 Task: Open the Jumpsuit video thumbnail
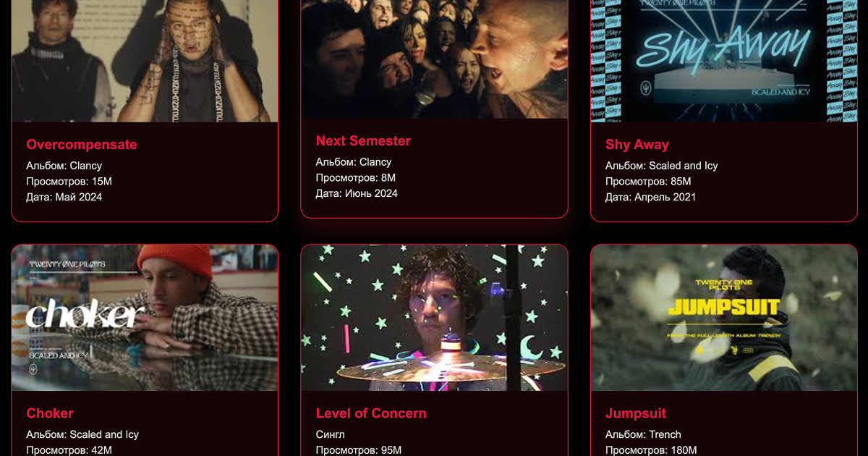coord(724,318)
